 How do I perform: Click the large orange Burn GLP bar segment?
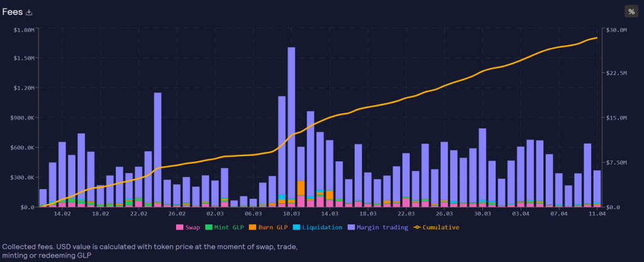pyautogui.click(x=301, y=188)
